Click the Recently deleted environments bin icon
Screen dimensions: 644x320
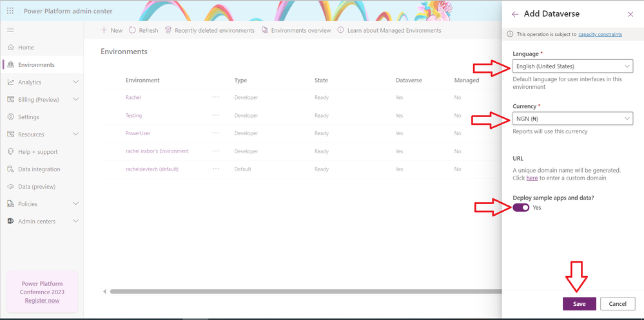(168, 30)
